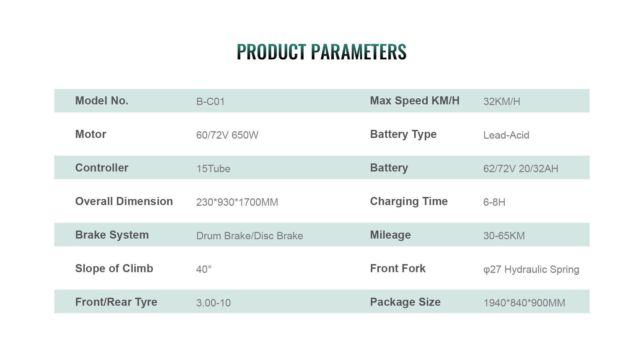Screen dimensions: 644x345
Task: Click the PRODUCT PARAMETERS heading
Action: pyautogui.click(x=321, y=52)
